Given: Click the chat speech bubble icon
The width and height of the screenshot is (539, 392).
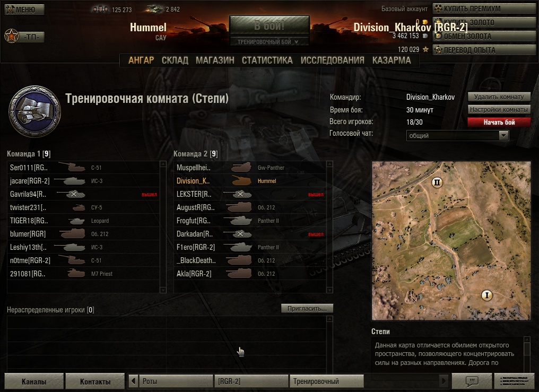Looking at the screenshot, I should (472, 381).
